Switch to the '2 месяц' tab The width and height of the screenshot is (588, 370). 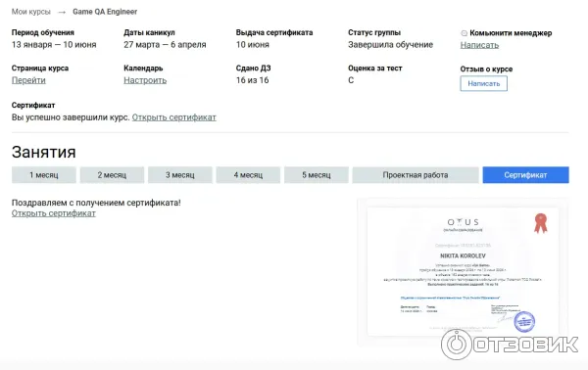coord(112,175)
